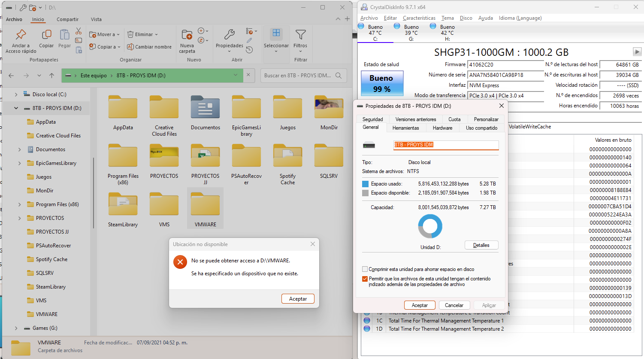Click Detalles button in Propiedades dialog

(x=481, y=245)
